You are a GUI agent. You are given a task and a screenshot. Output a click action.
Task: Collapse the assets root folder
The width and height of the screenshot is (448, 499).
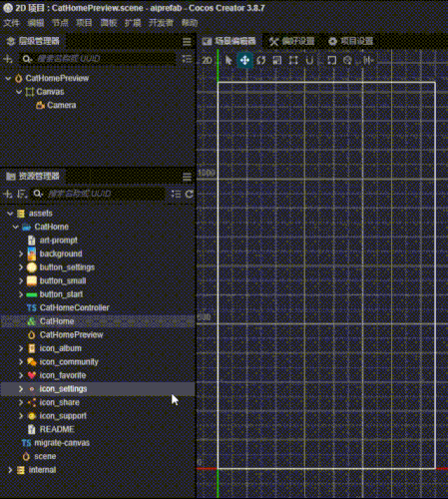[x=10, y=214]
